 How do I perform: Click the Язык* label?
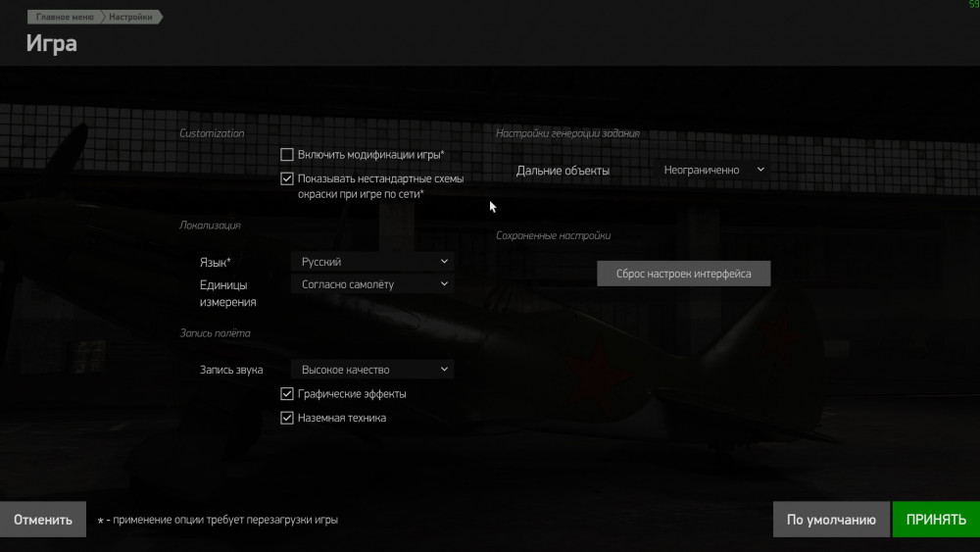(x=215, y=263)
